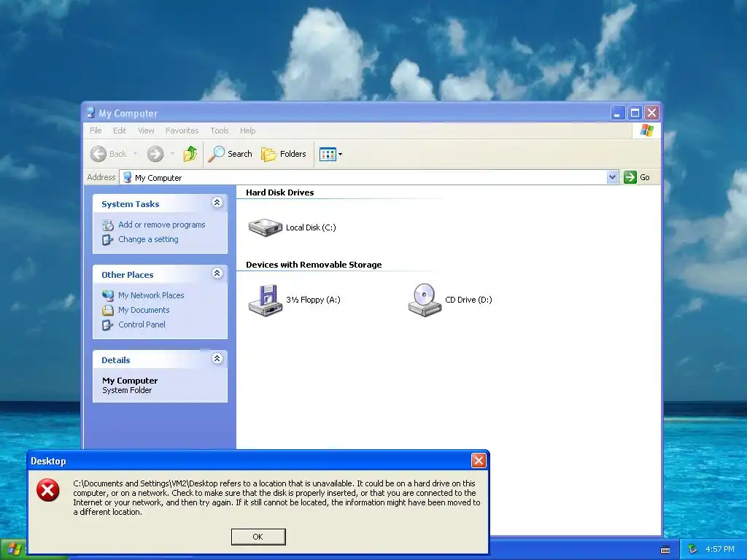The image size is (747, 560).
Task: Collapse the System Tasks panel
Action: 217,203
